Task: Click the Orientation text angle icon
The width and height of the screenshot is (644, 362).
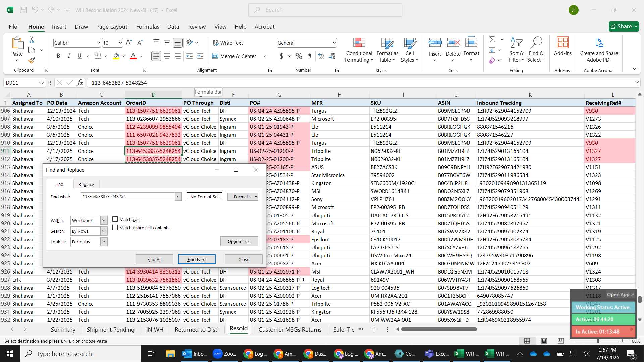Action: 190,43
